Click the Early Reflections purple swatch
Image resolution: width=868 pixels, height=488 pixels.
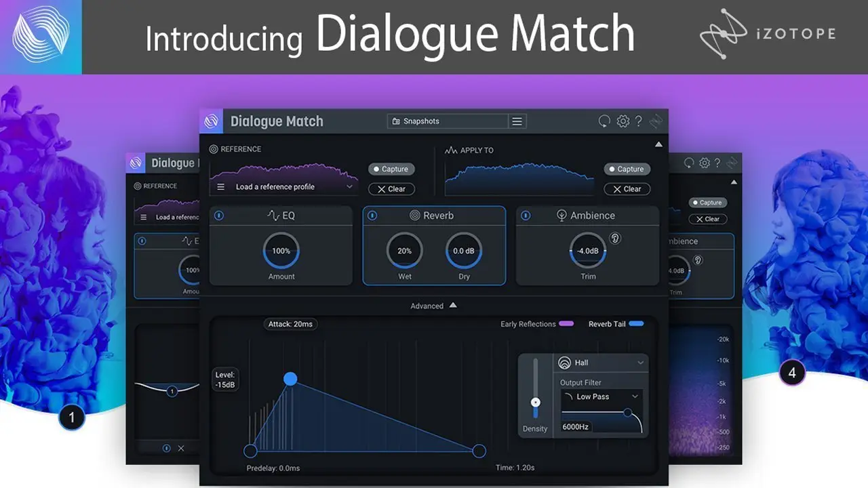[566, 324]
